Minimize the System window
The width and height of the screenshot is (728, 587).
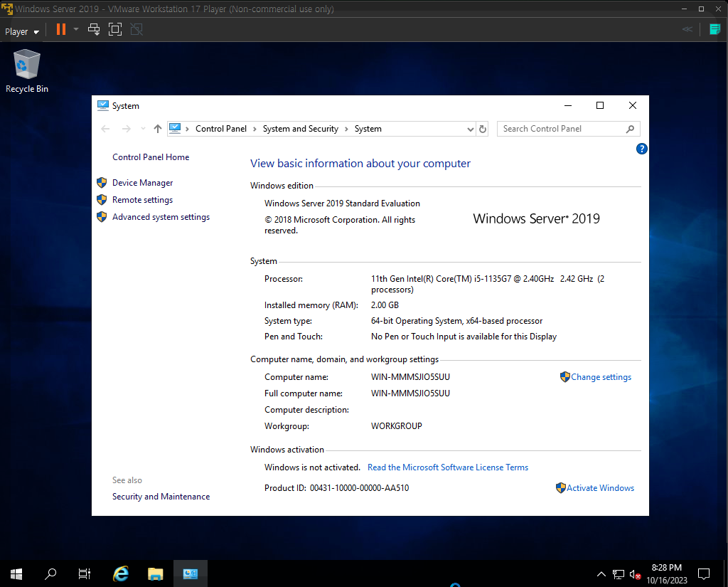point(568,105)
